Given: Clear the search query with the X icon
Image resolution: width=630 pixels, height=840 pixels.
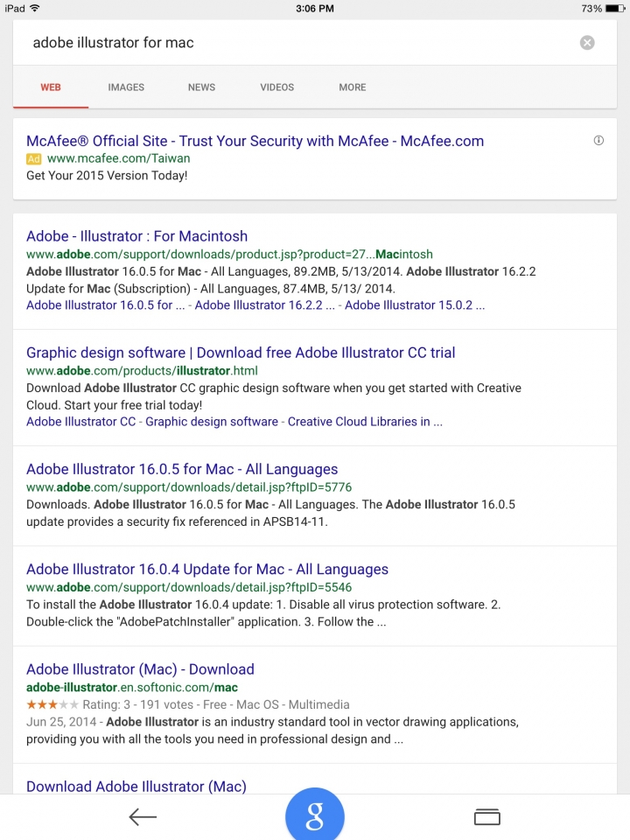Looking at the screenshot, I should coord(587,43).
